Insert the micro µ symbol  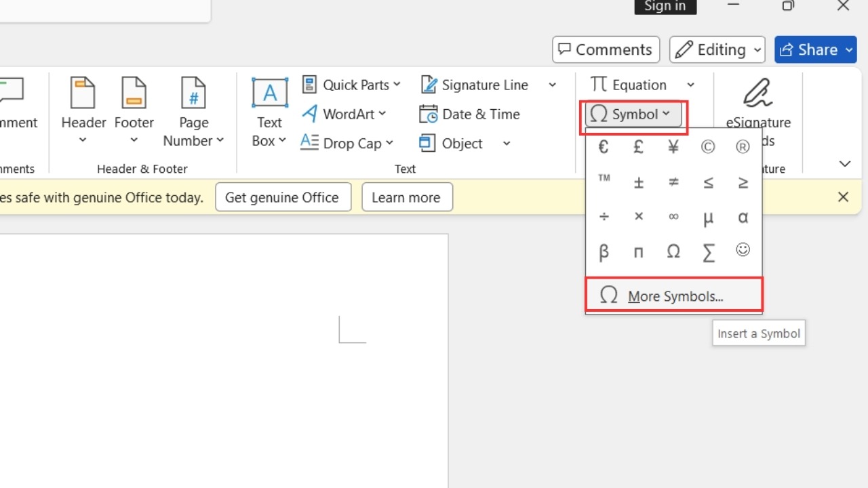coord(708,217)
